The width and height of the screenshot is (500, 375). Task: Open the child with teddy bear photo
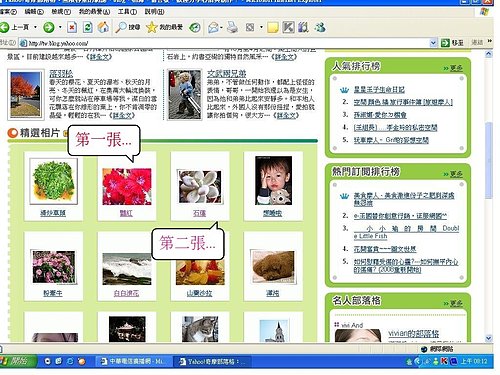(273, 180)
